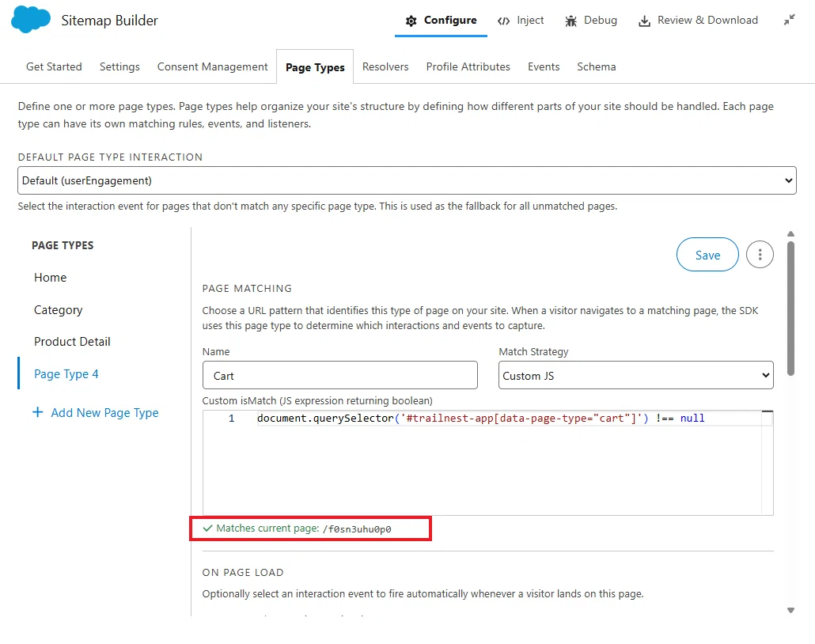The height and width of the screenshot is (644, 815).
Task: Click the Add New Page Type link
Action: (x=104, y=413)
